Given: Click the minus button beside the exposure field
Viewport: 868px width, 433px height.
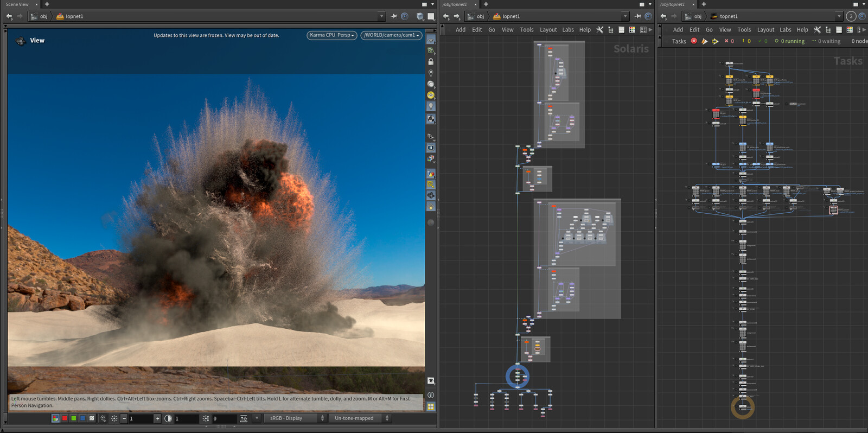Looking at the screenshot, I should coord(124,418).
